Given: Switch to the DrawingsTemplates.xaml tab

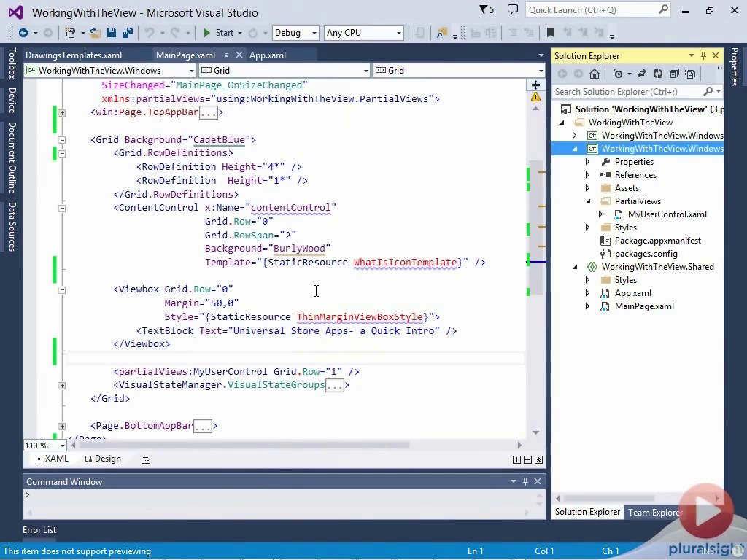Looking at the screenshot, I should point(74,55).
